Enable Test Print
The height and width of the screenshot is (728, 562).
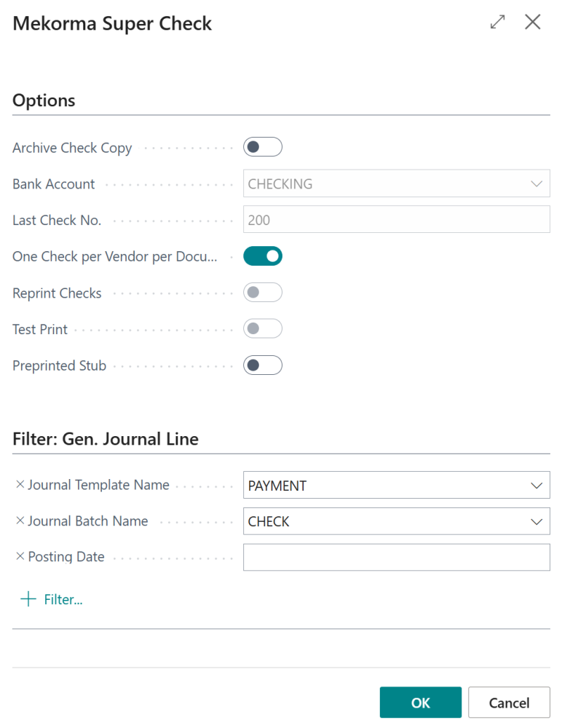[x=262, y=328]
